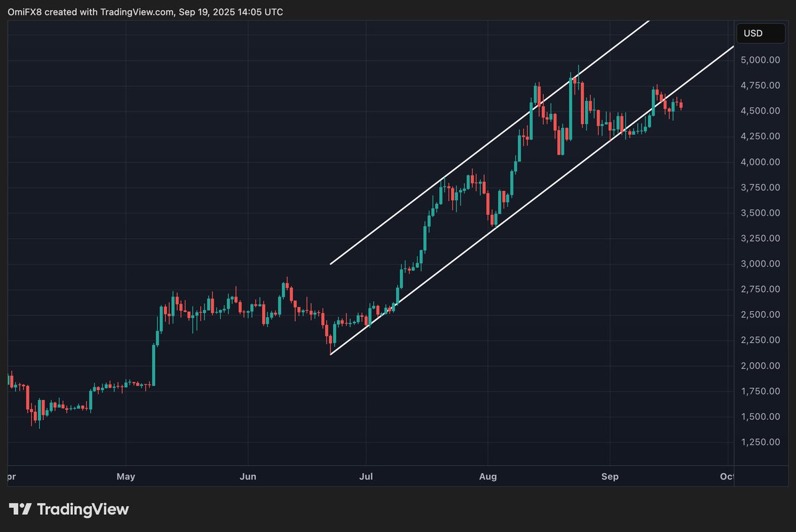The height and width of the screenshot is (532, 796).
Task: Select the 2,500.00 price label
Action: (762, 314)
